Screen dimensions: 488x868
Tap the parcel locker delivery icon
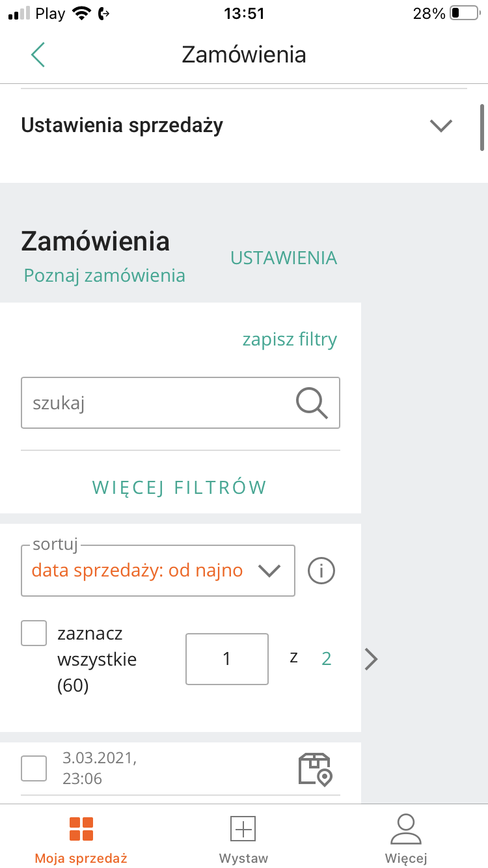tap(315, 770)
